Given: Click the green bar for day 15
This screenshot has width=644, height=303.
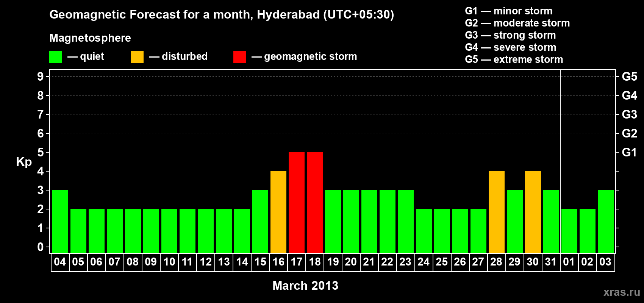Looking at the screenshot, I should pyautogui.click(x=260, y=221).
